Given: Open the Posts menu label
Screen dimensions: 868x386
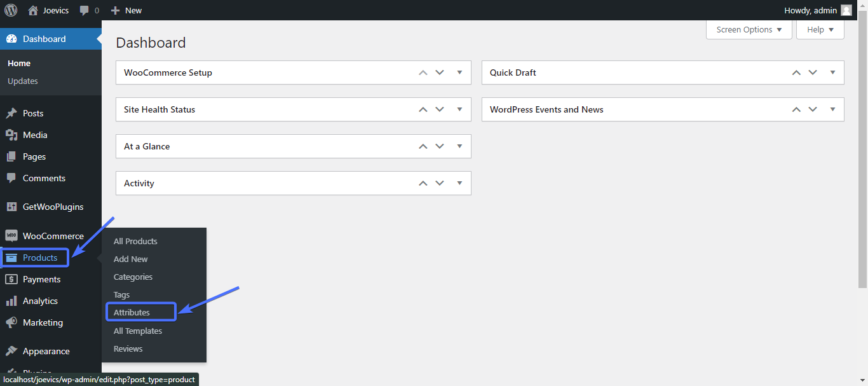Looking at the screenshot, I should tap(33, 113).
